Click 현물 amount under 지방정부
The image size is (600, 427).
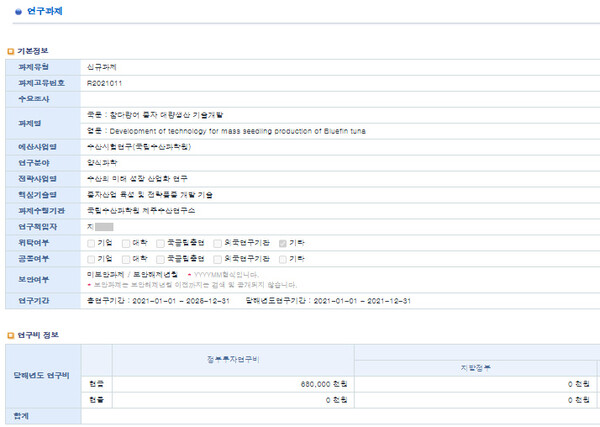pyautogui.click(x=579, y=400)
